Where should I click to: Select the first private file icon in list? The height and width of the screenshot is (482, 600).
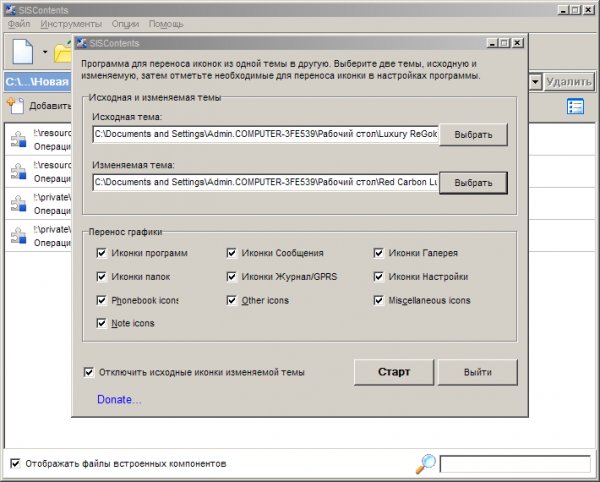click(18, 204)
